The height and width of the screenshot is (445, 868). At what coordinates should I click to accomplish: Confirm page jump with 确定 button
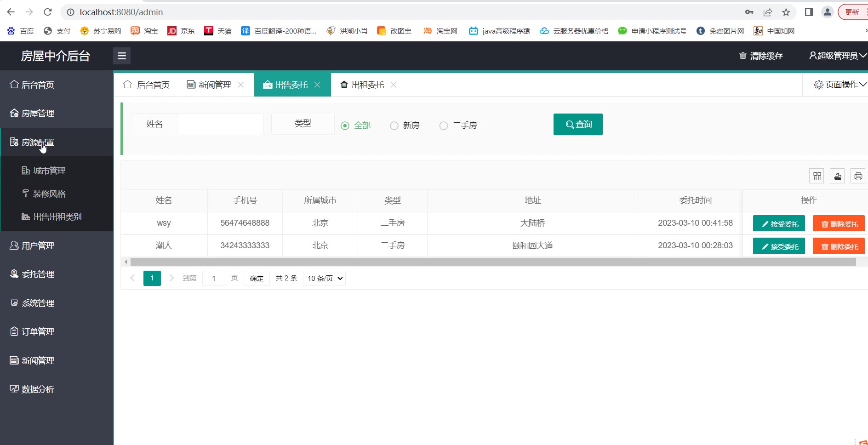[257, 279]
